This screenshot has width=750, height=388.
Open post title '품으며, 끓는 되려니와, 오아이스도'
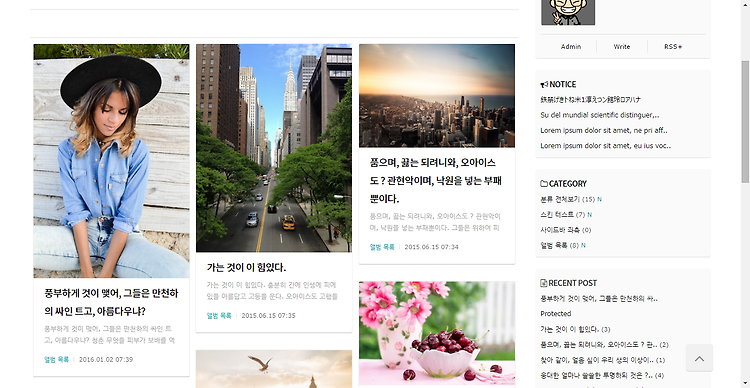[x=436, y=180]
